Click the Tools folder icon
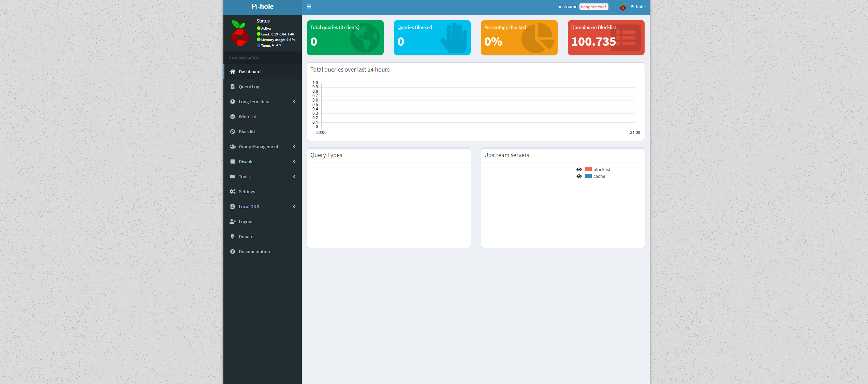The width and height of the screenshot is (868, 384). pyautogui.click(x=233, y=176)
